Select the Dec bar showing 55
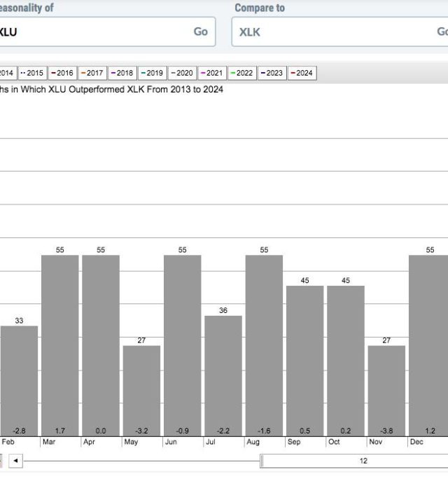 coord(428,345)
